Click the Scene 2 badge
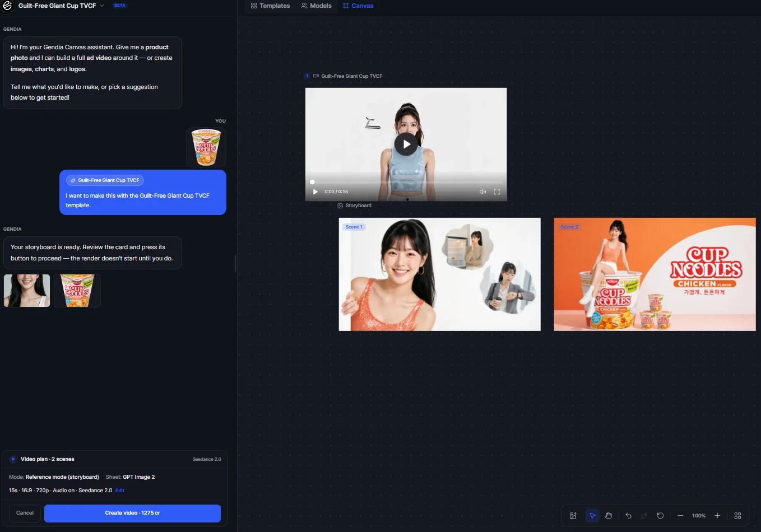 [x=569, y=227]
